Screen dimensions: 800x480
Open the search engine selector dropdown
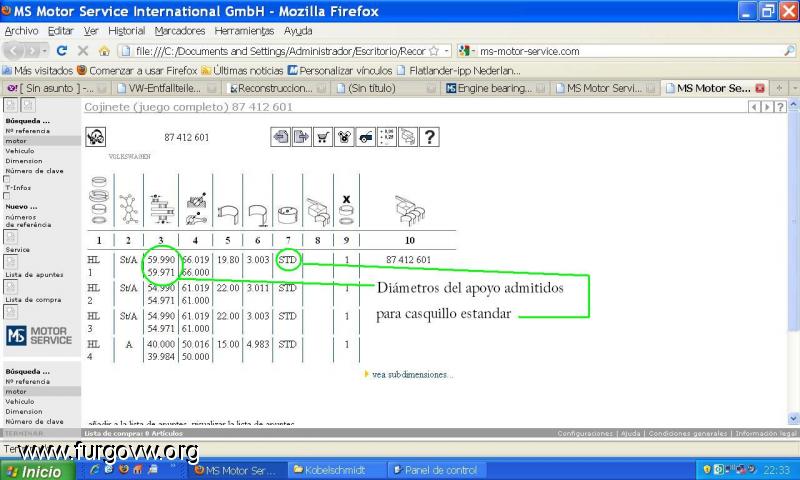click(x=467, y=51)
